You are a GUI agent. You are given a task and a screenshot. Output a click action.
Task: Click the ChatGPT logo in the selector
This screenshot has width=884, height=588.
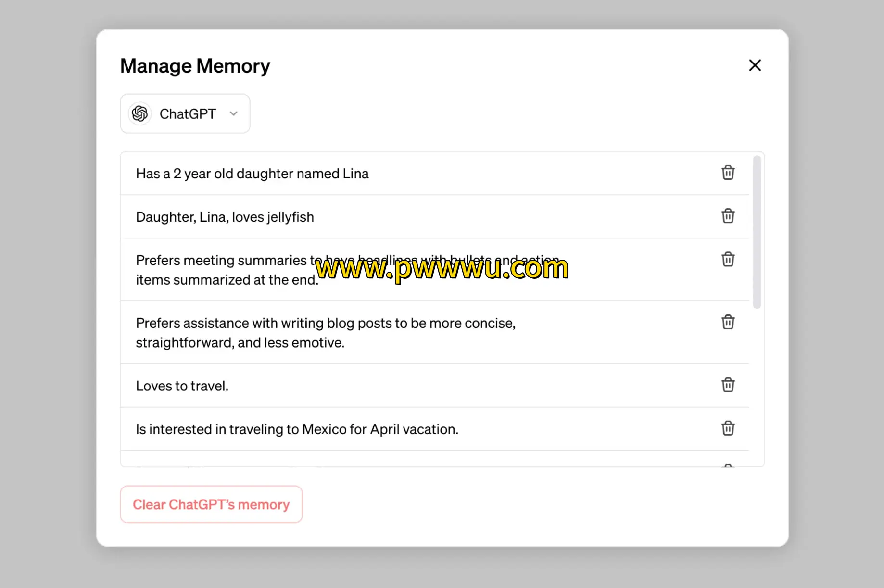point(140,114)
